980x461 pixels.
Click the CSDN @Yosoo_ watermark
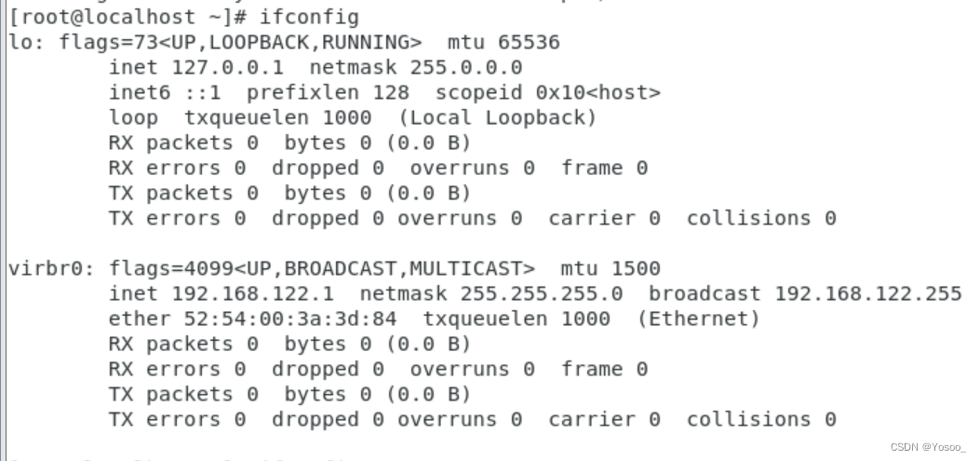click(928, 447)
